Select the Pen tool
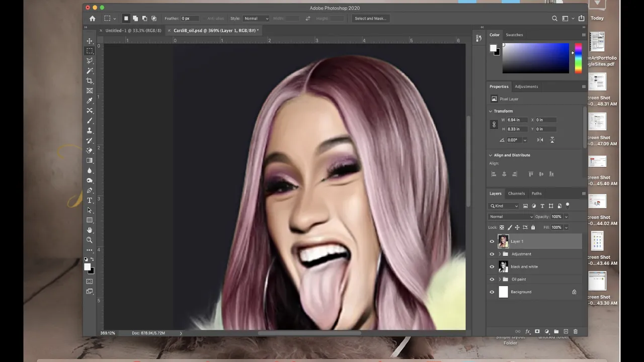Image resolution: width=644 pixels, height=362 pixels. (x=90, y=191)
